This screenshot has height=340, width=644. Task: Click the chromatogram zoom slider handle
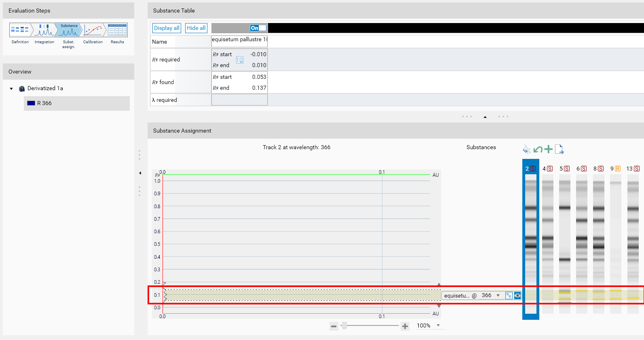pyautogui.click(x=344, y=325)
